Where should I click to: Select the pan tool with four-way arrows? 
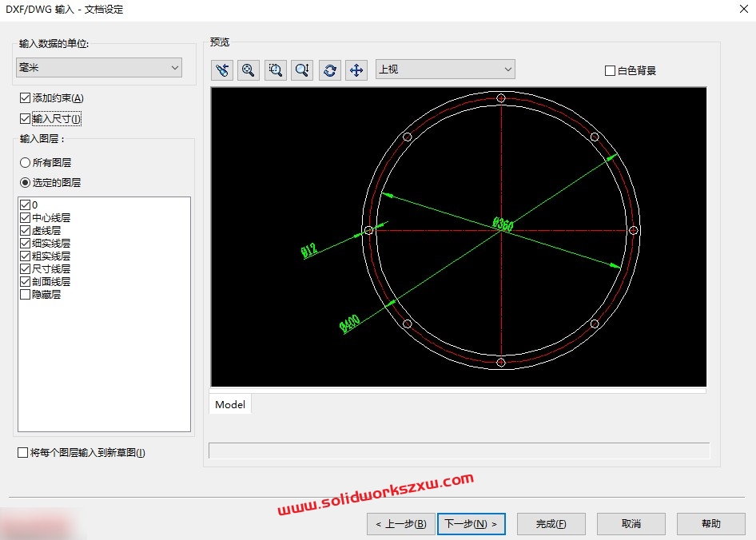tap(356, 70)
